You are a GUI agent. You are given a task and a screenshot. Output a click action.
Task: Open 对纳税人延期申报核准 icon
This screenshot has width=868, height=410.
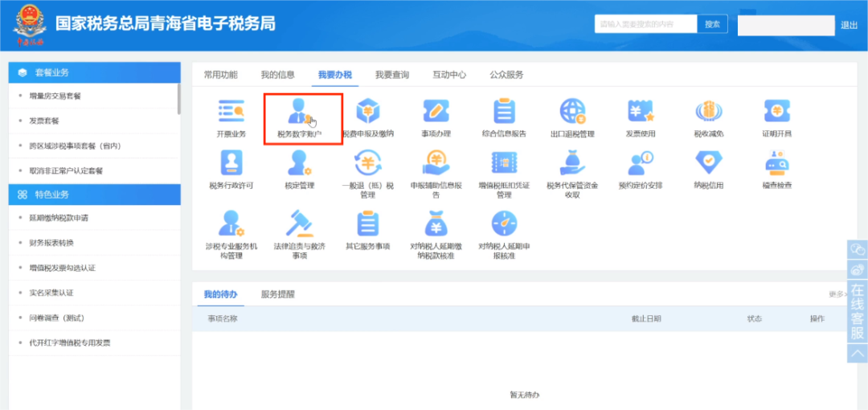(x=504, y=223)
